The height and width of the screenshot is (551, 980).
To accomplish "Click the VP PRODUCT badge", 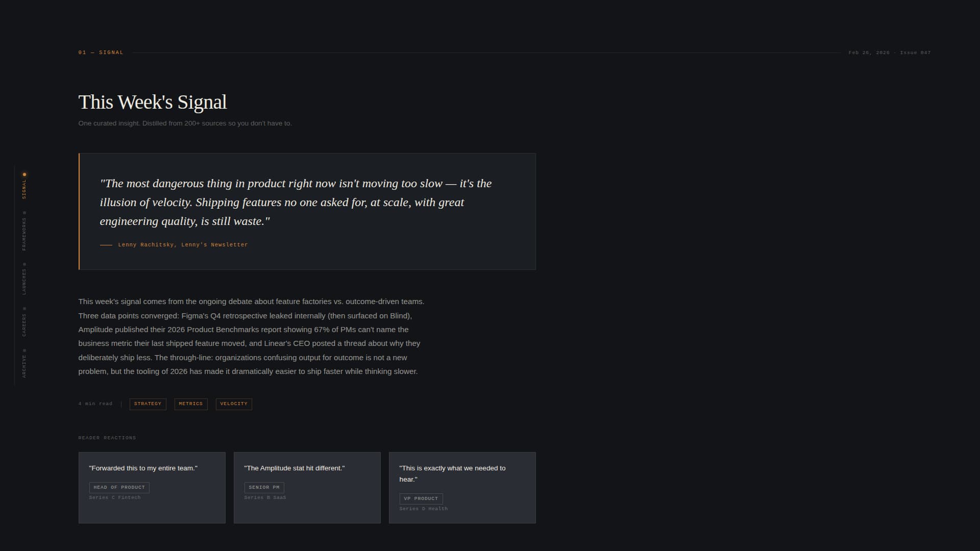I will pyautogui.click(x=421, y=498).
